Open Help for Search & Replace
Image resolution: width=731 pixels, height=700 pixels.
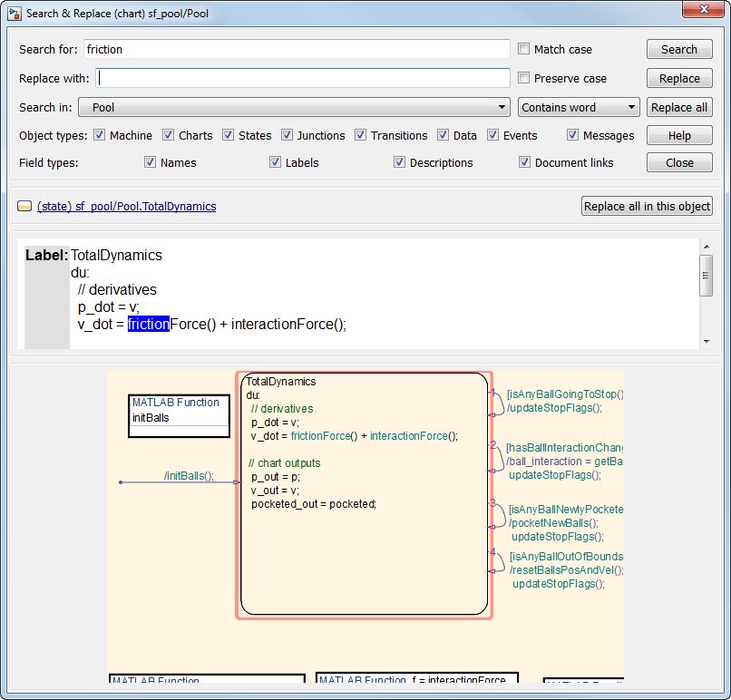click(679, 135)
